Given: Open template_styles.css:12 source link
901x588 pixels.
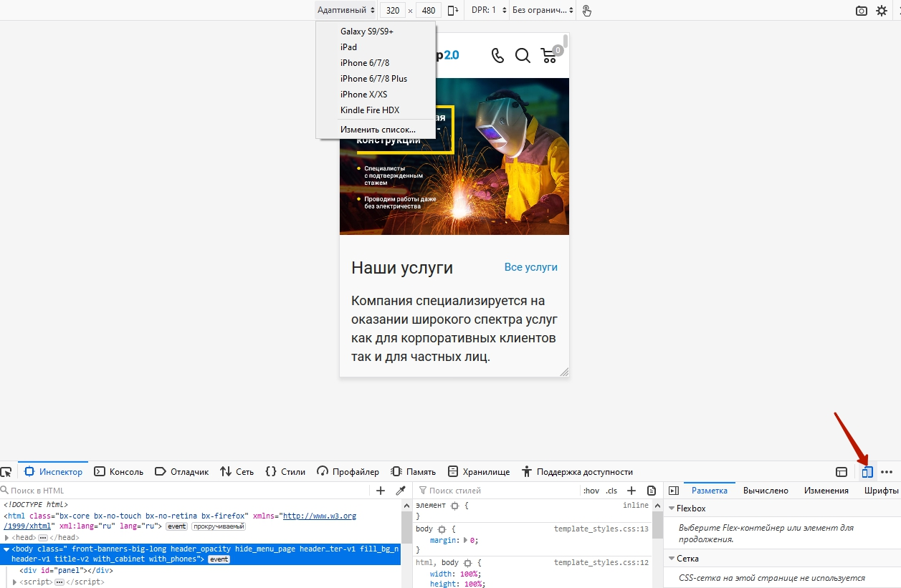Looking at the screenshot, I should (601, 563).
